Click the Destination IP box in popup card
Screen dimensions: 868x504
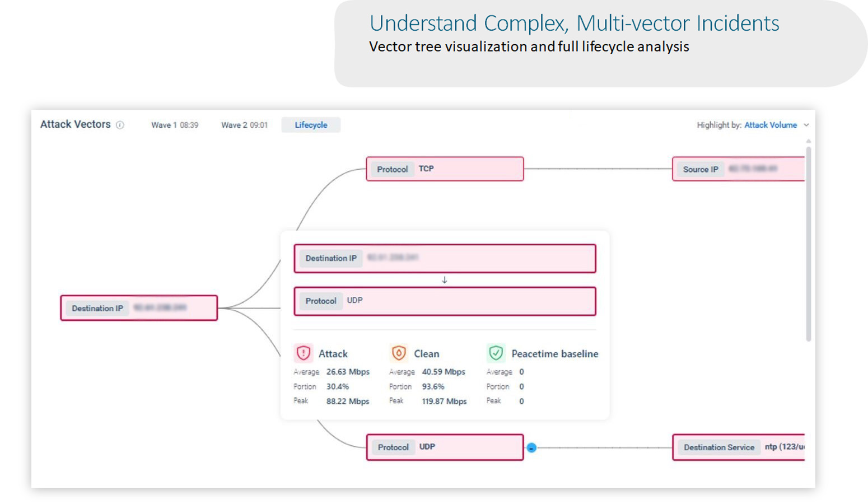pos(445,258)
